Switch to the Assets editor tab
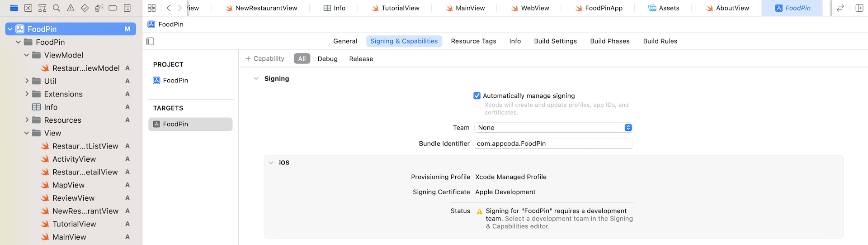 pos(664,8)
